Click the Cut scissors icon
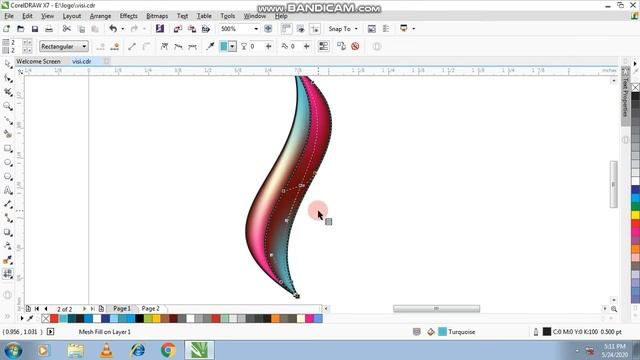This screenshot has width=640, height=360. (x=67, y=29)
